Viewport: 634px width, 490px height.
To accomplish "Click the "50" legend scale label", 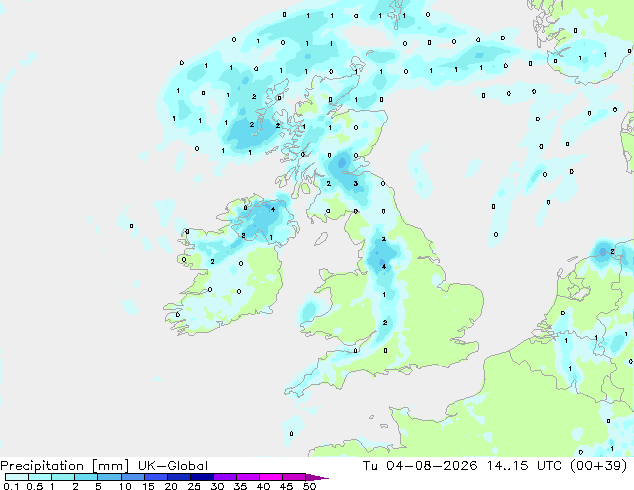I will tap(309, 486).
